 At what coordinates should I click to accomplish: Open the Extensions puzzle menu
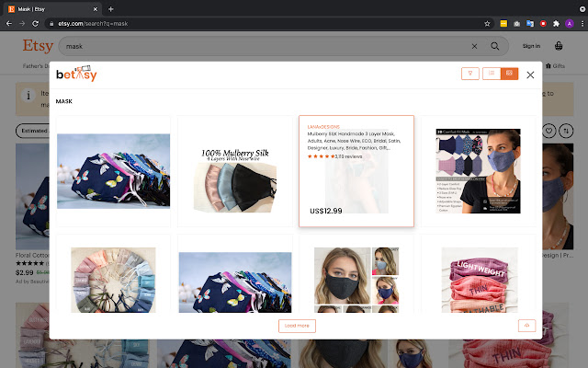556,23
